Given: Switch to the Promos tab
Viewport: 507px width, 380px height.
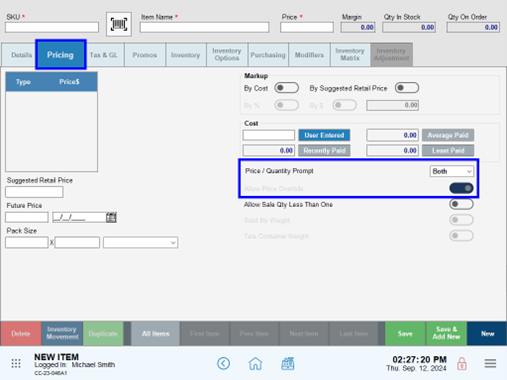Looking at the screenshot, I should (145, 55).
